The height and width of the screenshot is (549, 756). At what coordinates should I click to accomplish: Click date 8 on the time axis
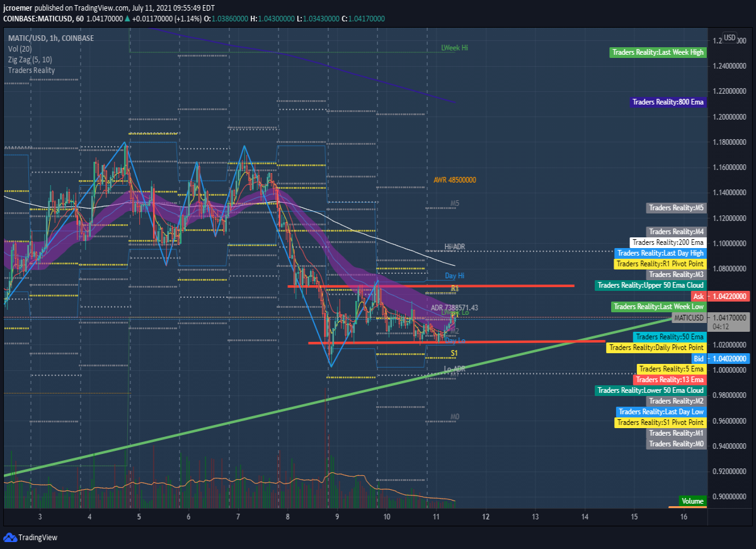(287, 517)
